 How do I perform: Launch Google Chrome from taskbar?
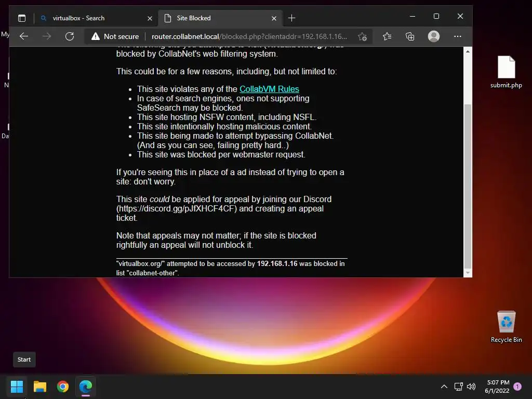point(63,387)
